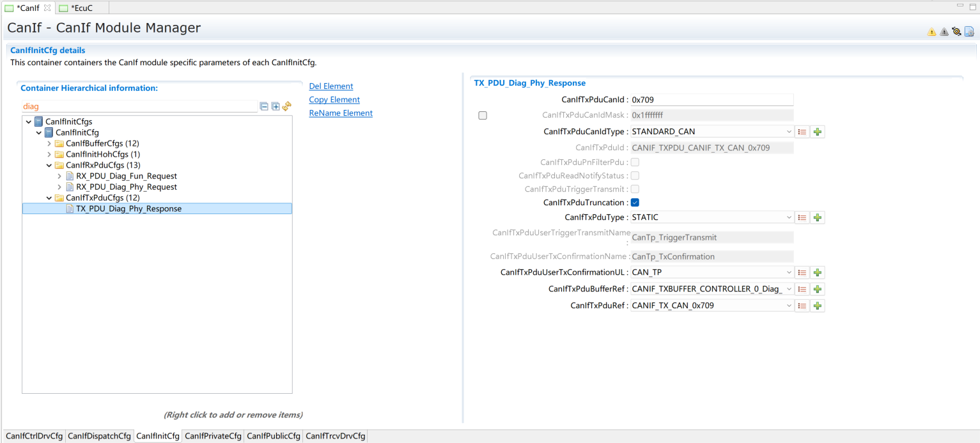Click the Del Element link
The width and height of the screenshot is (980, 443).
click(x=331, y=86)
